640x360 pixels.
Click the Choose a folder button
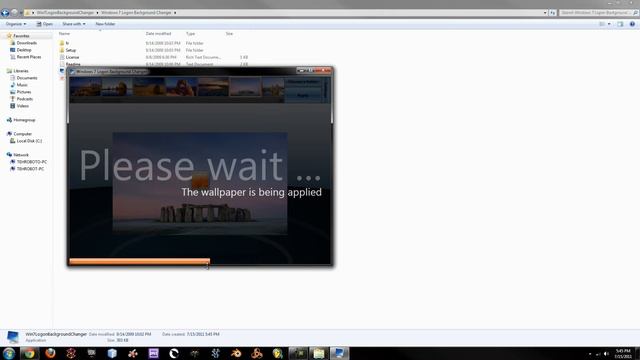303,82
